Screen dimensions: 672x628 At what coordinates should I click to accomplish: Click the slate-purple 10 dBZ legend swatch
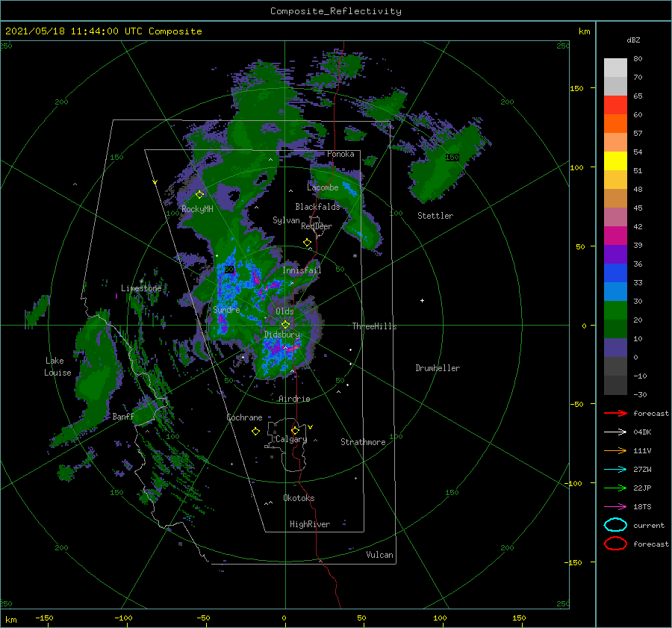(x=615, y=348)
